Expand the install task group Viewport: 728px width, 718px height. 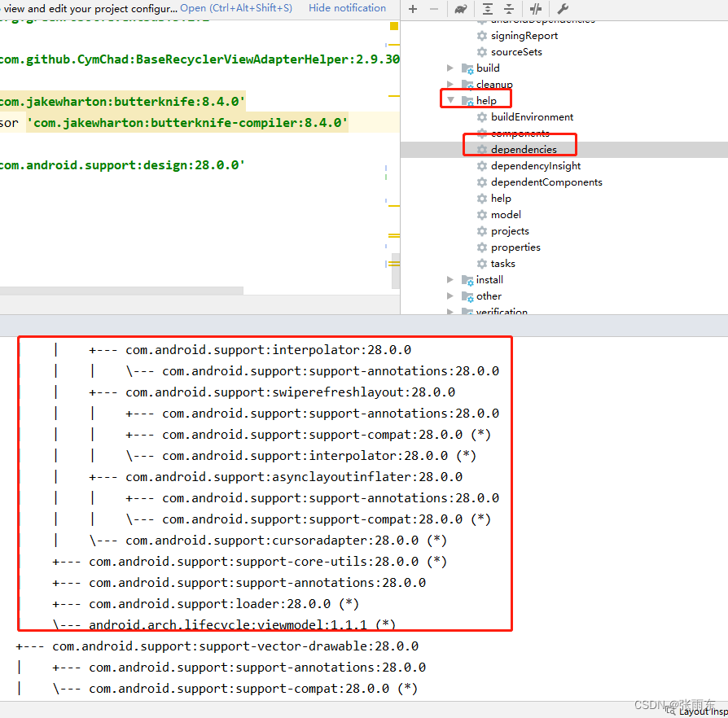point(450,279)
